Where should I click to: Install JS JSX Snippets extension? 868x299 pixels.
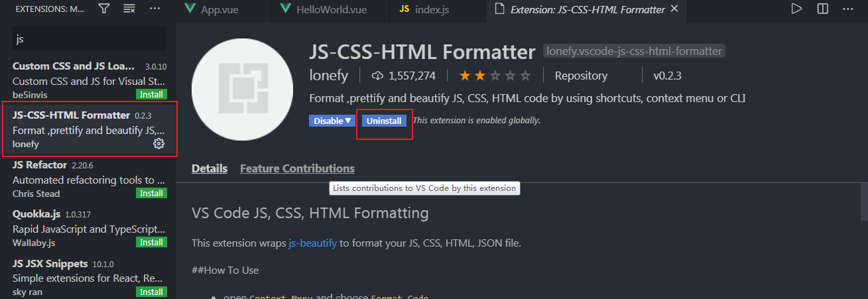pyautogui.click(x=151, y=292)
